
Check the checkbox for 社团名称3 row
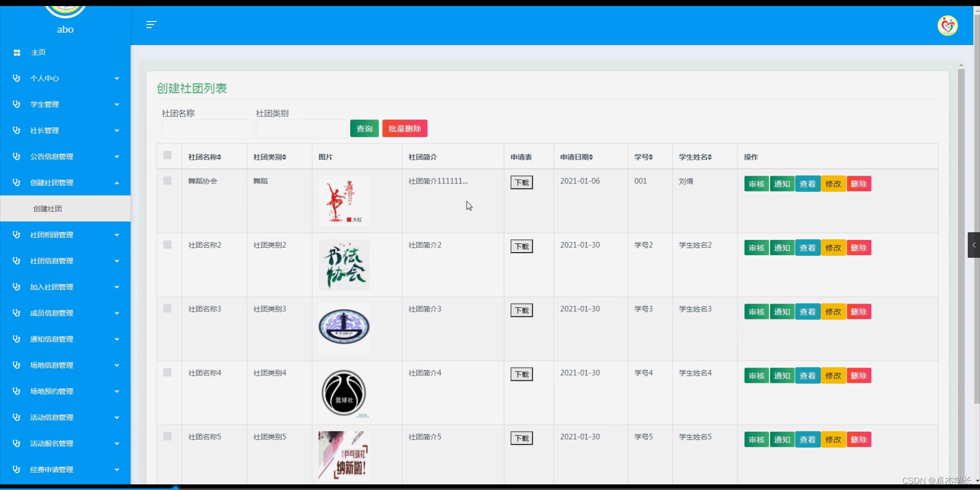tap(168, 309)
